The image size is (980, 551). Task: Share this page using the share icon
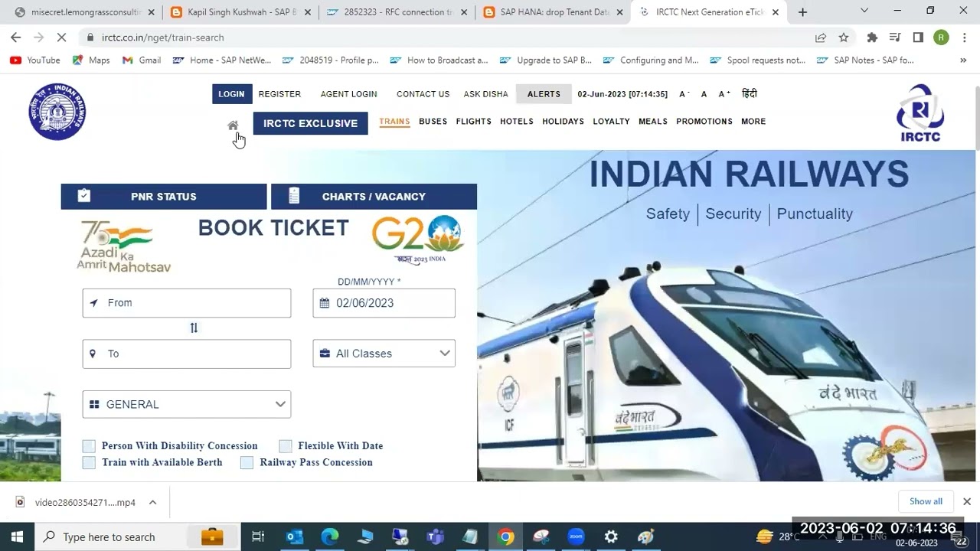[x=821, y=37]
